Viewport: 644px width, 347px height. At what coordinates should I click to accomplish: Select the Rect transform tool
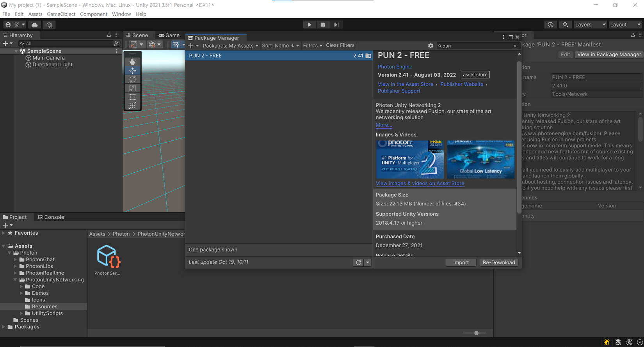[133, 97]
